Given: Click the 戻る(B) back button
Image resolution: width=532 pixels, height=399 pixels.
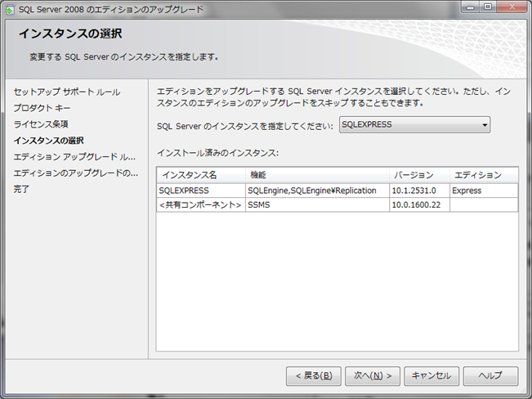Looking at the screenshot, I should (314, 375).
